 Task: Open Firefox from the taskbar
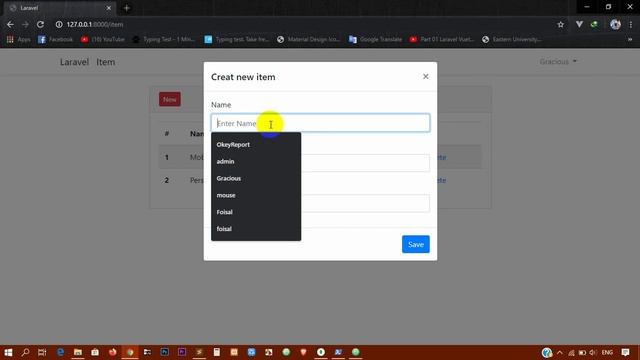tap(113, 352)
